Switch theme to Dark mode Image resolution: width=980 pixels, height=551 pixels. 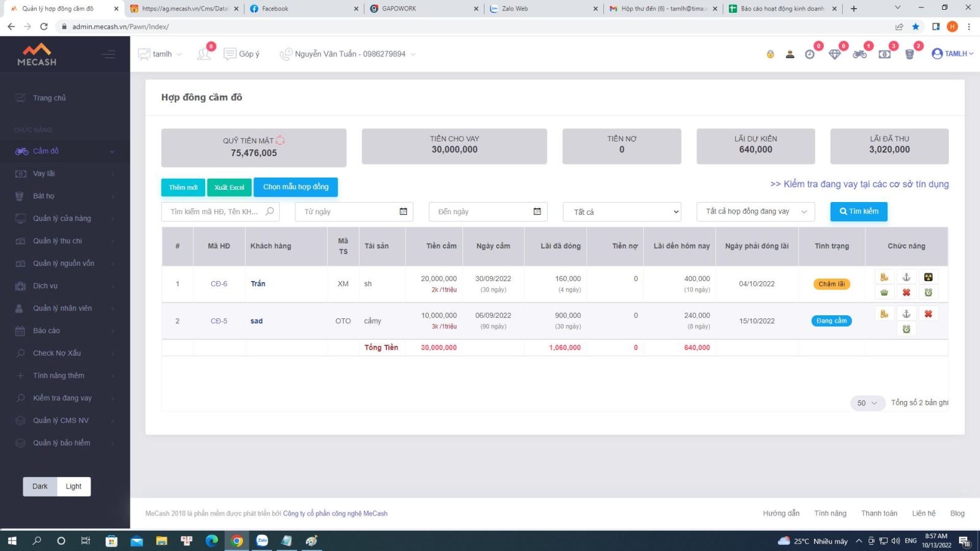40,487
